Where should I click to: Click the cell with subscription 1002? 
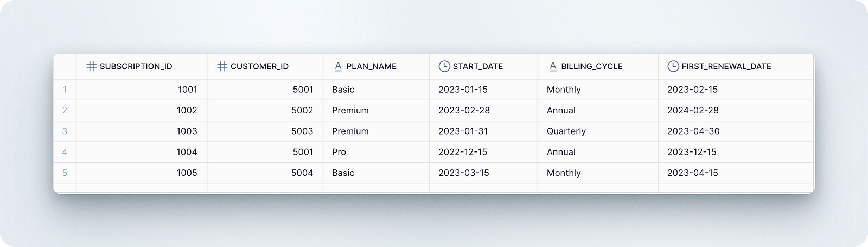click(x=142, y=110)
